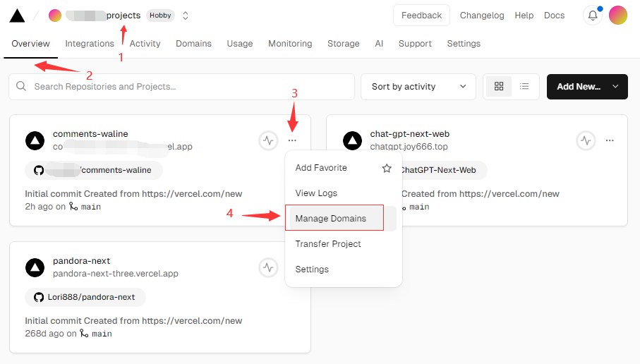Screen dimensions: 640x364
Task: Click activity graph icon for pandora-next
Action: (268, 267)
